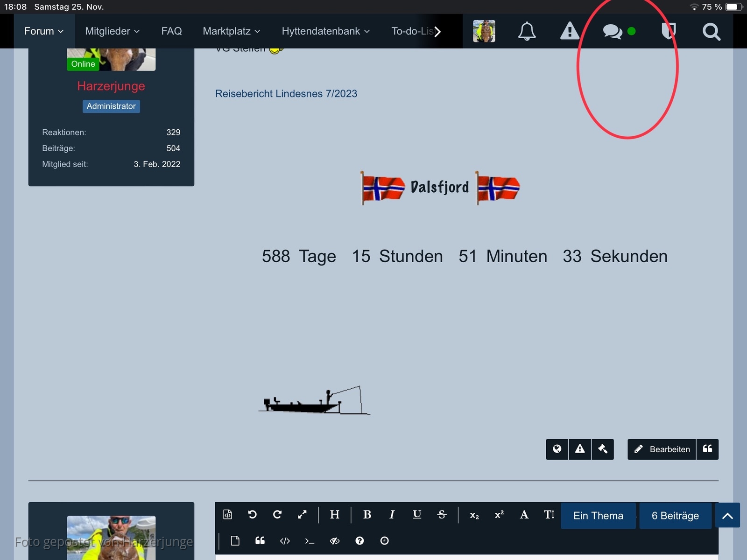Click the quote post icon beside Bearbeiten
Viewport: 747px width, 560px height.
pos(707,449)
